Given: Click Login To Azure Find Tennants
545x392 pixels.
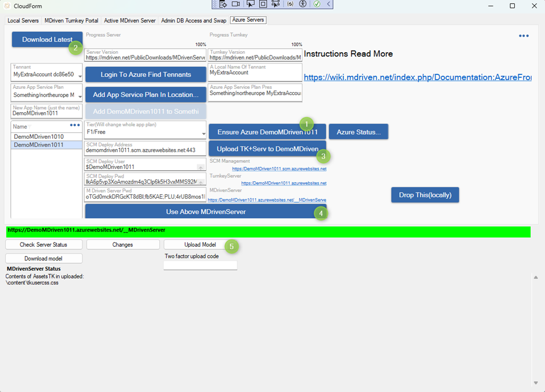Looking at the screenshot, I should click(x=146, y=74).
